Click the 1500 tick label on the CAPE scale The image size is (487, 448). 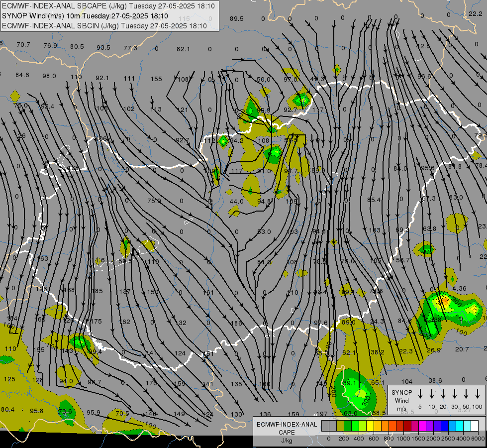pos(418,439)
